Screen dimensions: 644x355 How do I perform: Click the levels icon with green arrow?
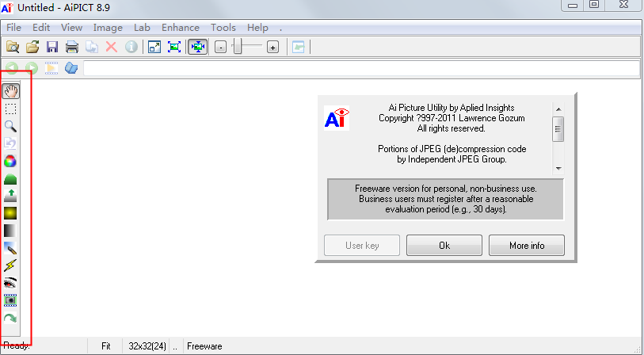pyautogui.click(x=10, y=196)
